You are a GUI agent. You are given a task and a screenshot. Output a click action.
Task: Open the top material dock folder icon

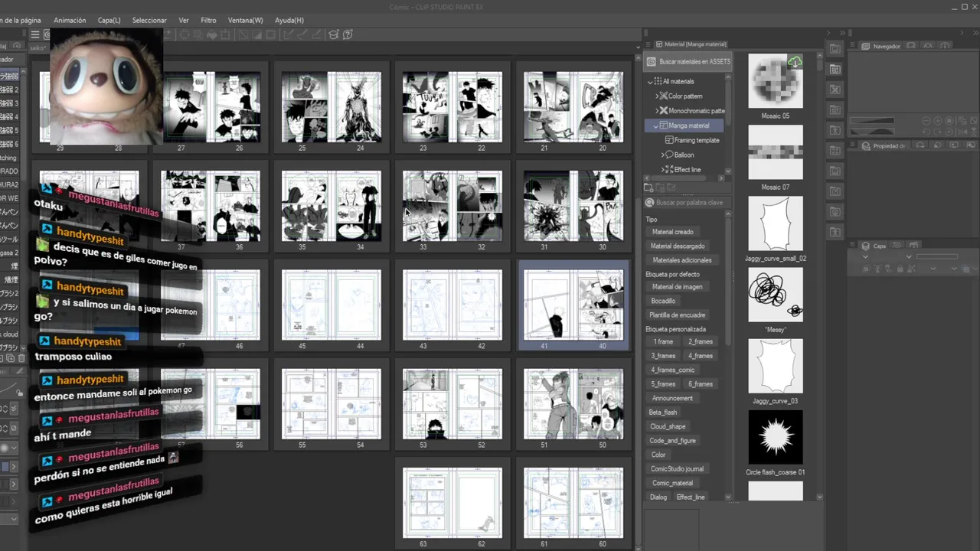pos(835,49)
